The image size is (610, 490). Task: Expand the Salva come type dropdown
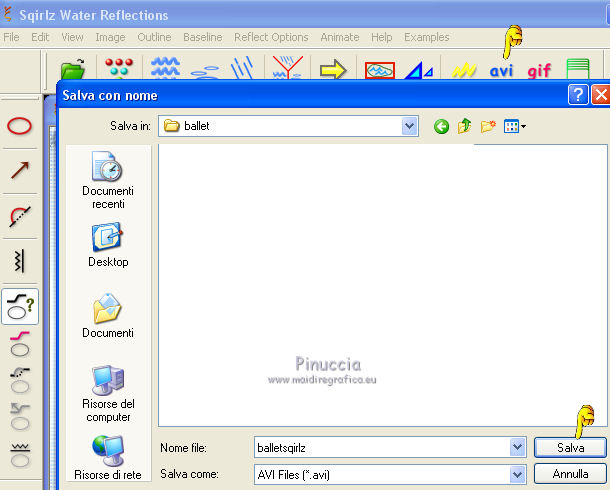pyautogui.click(x=517, y=474)
